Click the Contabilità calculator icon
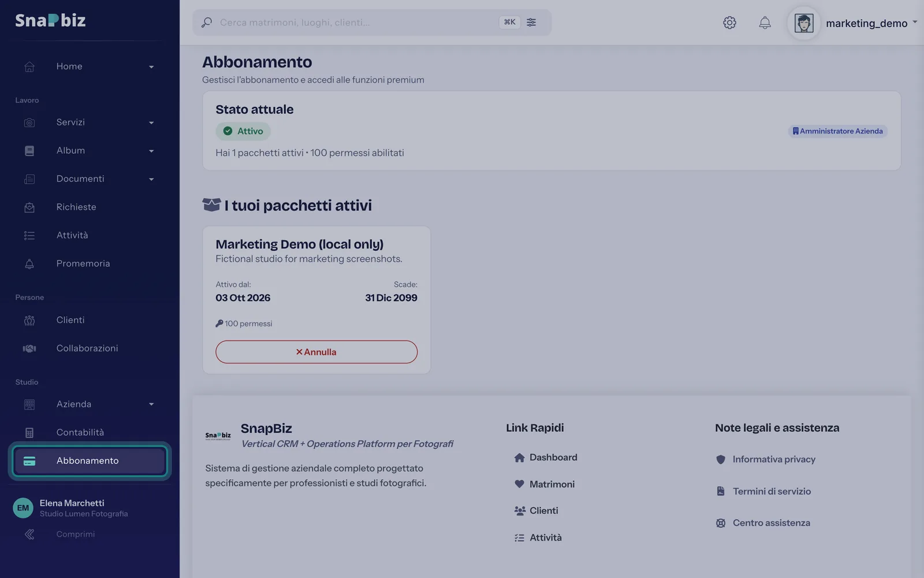Image resolution: width=924 pixels, height=578 pixels. click(x=29, y=432)
